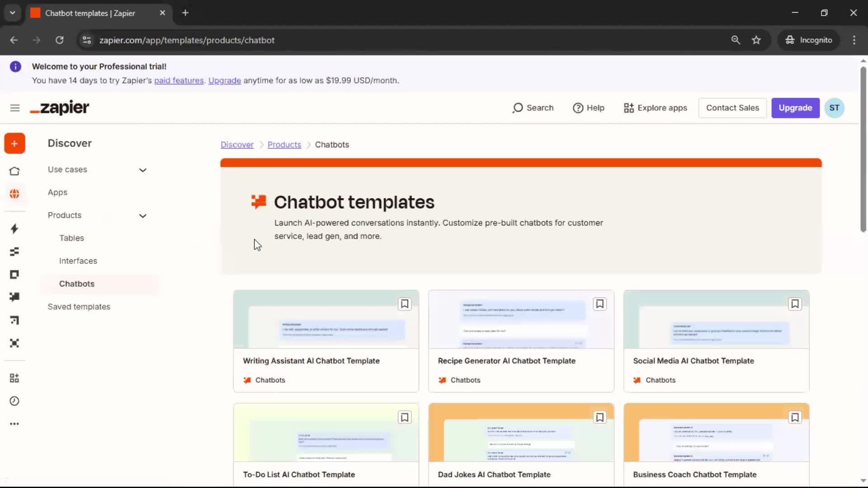This screenshot has width=868, height=488.
Task: Open Chrome three-dot menu
Action: [854, 40]
